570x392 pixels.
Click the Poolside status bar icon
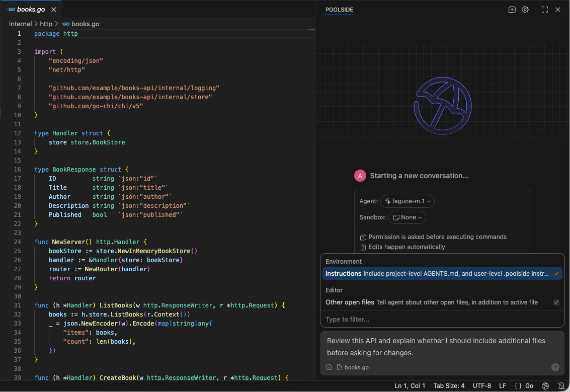[x=545, y=386]
